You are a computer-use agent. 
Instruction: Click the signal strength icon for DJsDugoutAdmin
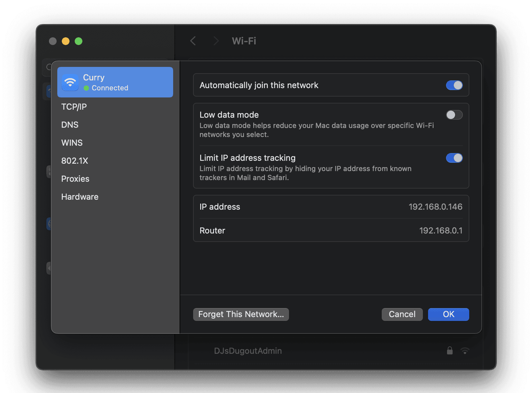[x=464, y=351]
